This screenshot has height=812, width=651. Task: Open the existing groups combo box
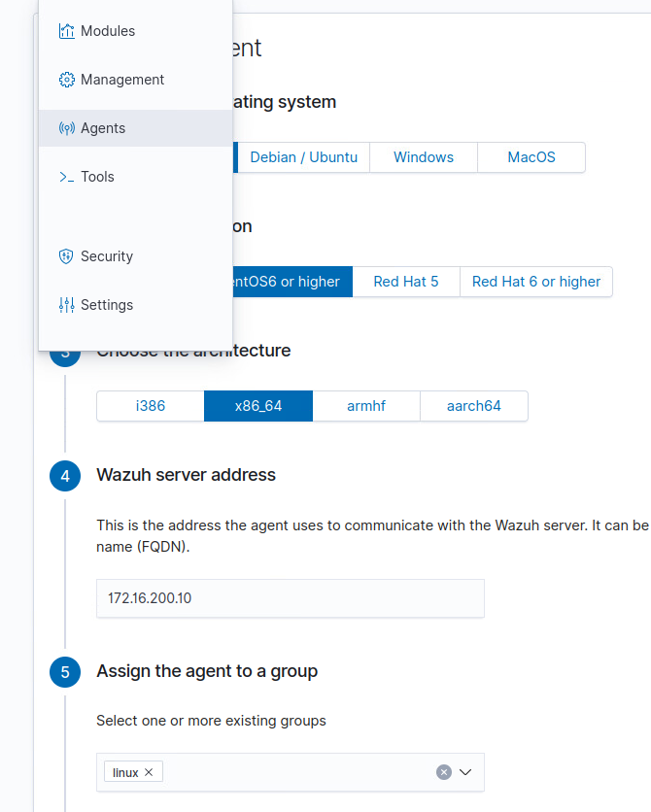291,772
